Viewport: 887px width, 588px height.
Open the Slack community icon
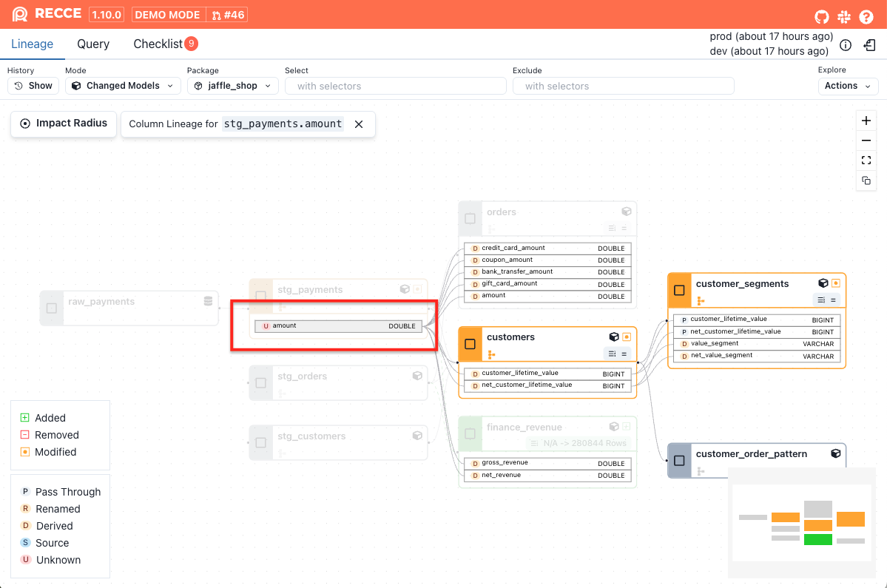[844, 15]
